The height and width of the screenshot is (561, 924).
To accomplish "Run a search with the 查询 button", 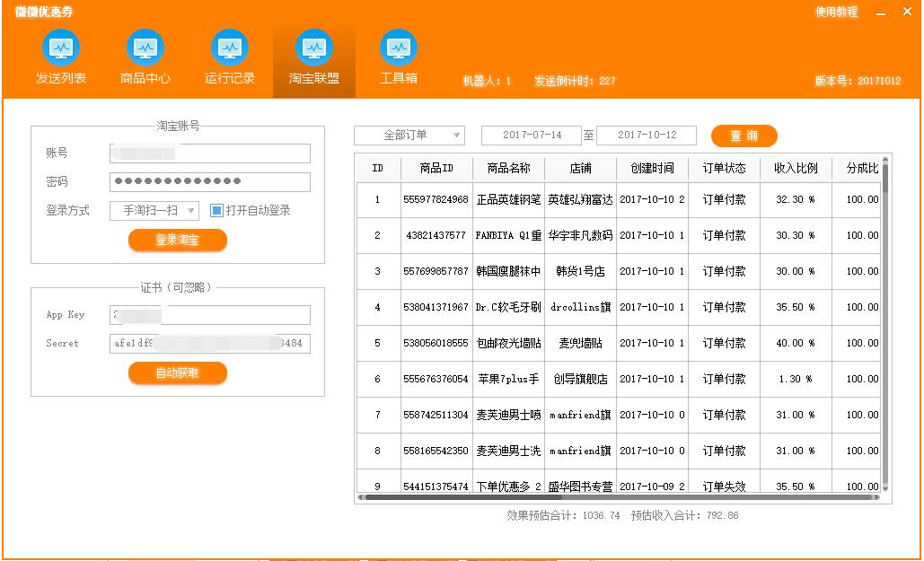I will coord(744,135).
